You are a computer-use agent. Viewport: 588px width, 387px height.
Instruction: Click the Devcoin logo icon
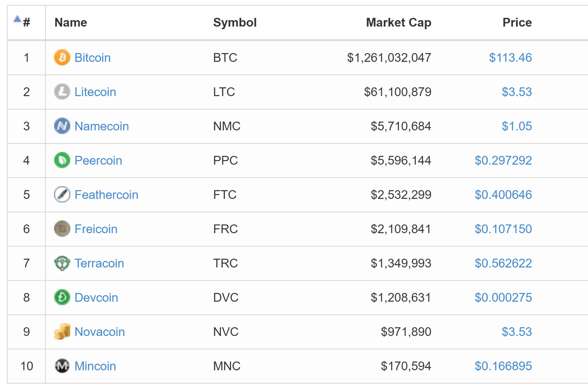click(62, 297)
